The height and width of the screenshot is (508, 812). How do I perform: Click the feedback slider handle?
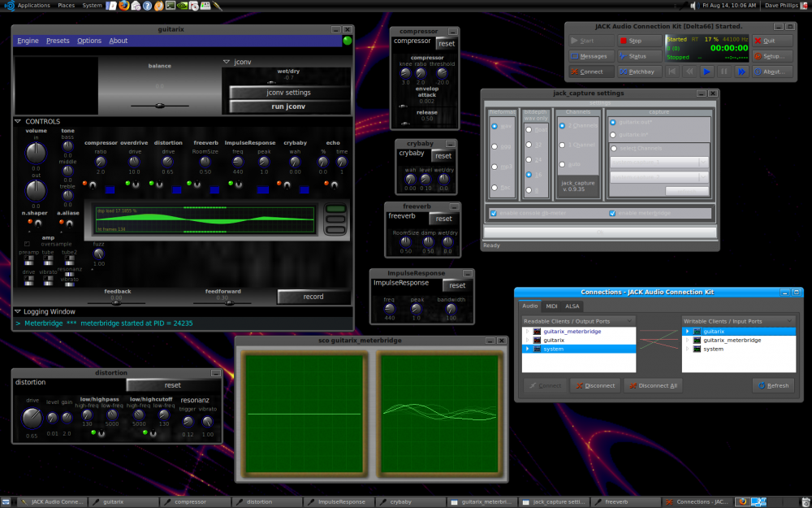point(116,303)
